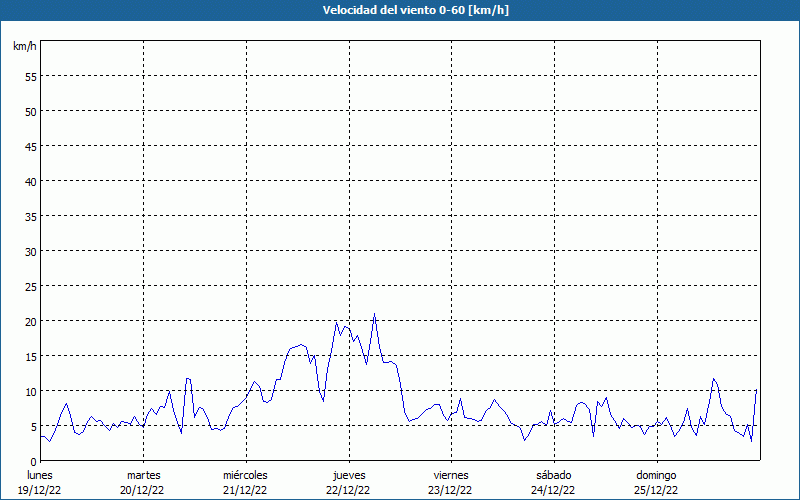Click the y-axis value 45
This screenshot has width=800, height=500.
click(31, 146)
